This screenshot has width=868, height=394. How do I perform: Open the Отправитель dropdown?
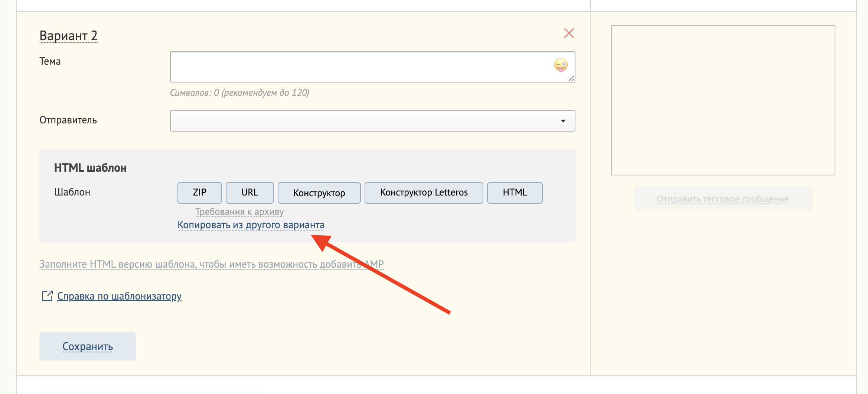coord(372,121)
